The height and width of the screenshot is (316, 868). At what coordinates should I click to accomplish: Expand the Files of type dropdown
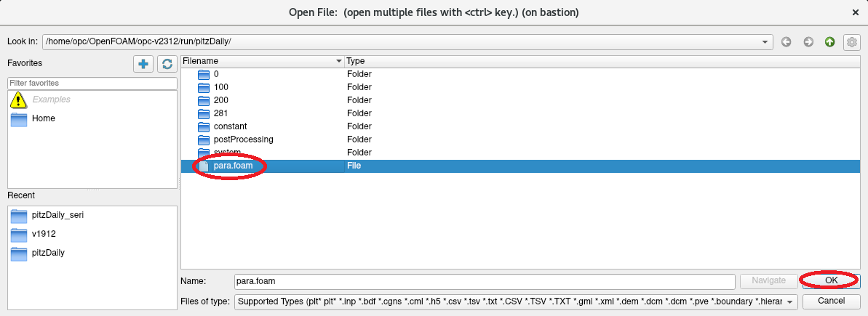coord(789,301)
